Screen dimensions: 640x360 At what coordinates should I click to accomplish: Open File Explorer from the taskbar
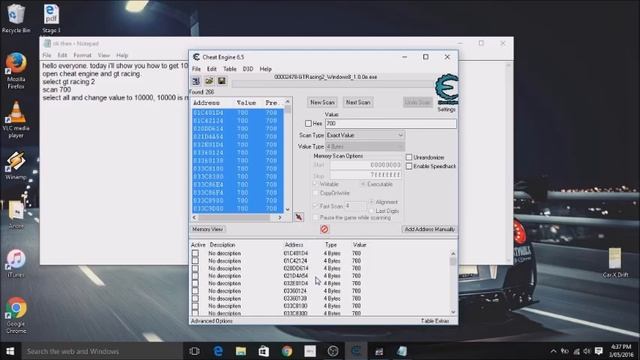[241, 351]
